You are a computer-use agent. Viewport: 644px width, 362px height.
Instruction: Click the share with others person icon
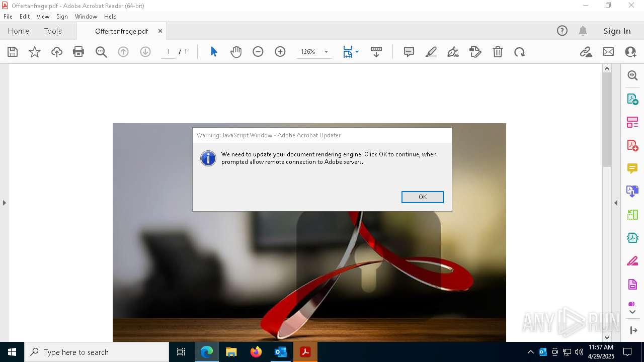point(630,52)
